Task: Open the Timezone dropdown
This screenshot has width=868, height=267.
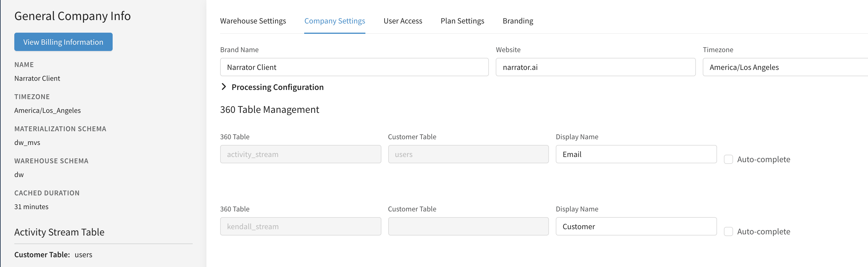Action: pos(785,67)
